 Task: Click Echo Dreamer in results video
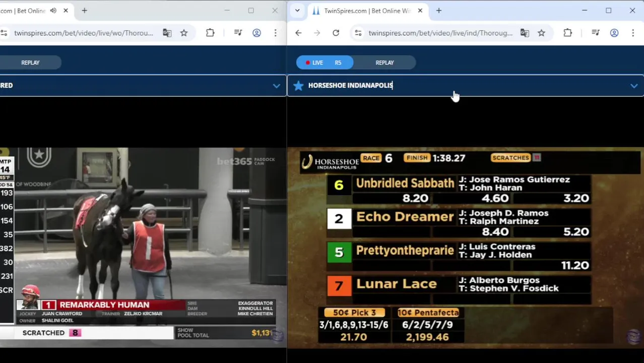[x=405, y=217]
